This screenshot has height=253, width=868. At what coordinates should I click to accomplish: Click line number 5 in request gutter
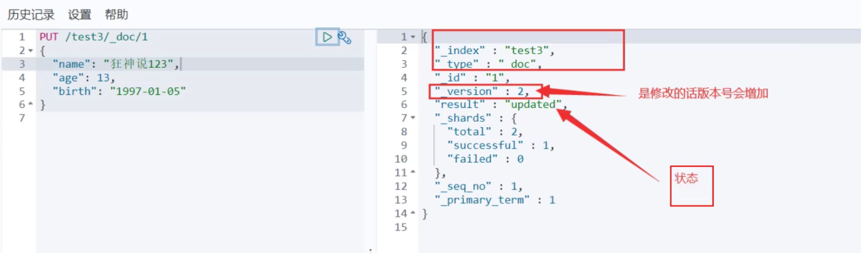coord(22,91)
